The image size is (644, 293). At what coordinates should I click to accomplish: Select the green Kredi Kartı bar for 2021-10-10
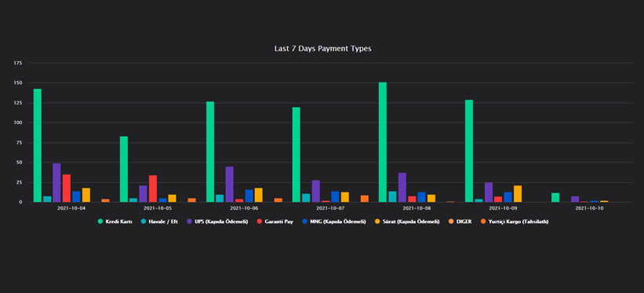[x=555, y=197]
